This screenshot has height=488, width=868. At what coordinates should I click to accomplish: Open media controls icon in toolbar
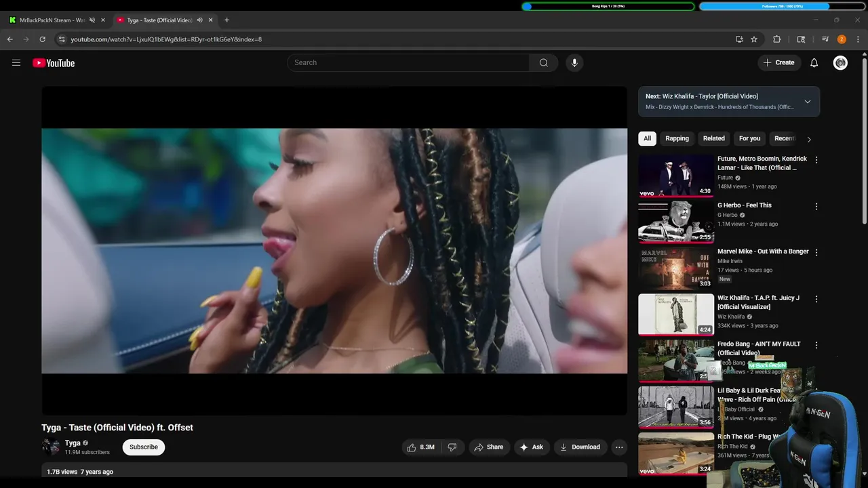825,39
